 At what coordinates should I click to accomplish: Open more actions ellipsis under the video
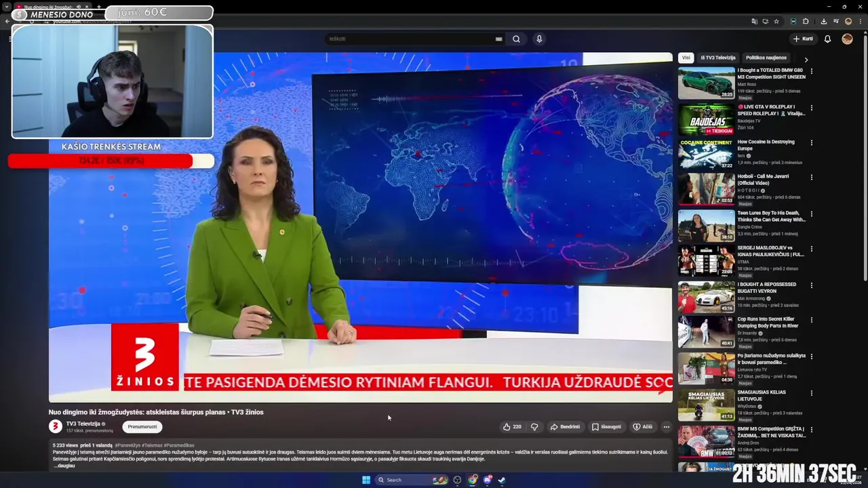tap(666, 427)
